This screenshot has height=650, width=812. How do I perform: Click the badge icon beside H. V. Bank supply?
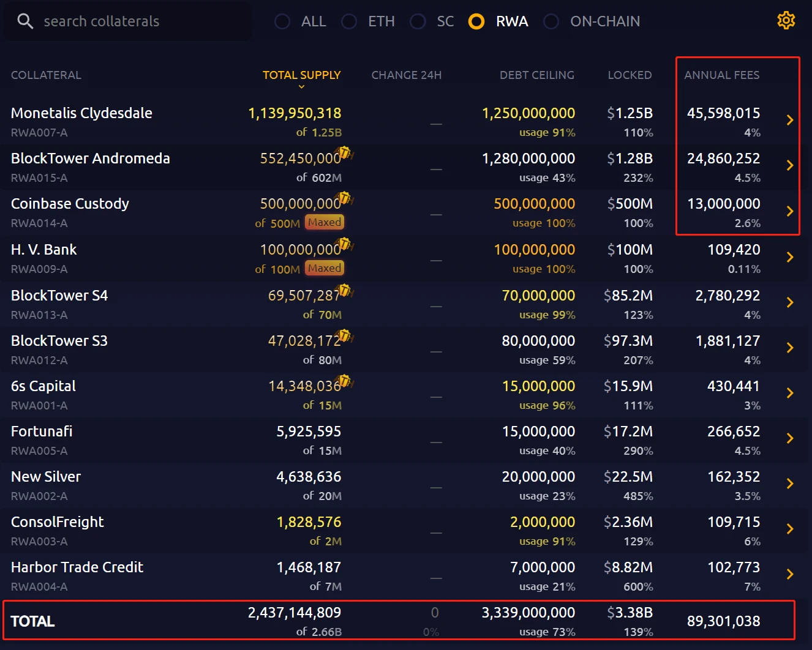[345, 244]
